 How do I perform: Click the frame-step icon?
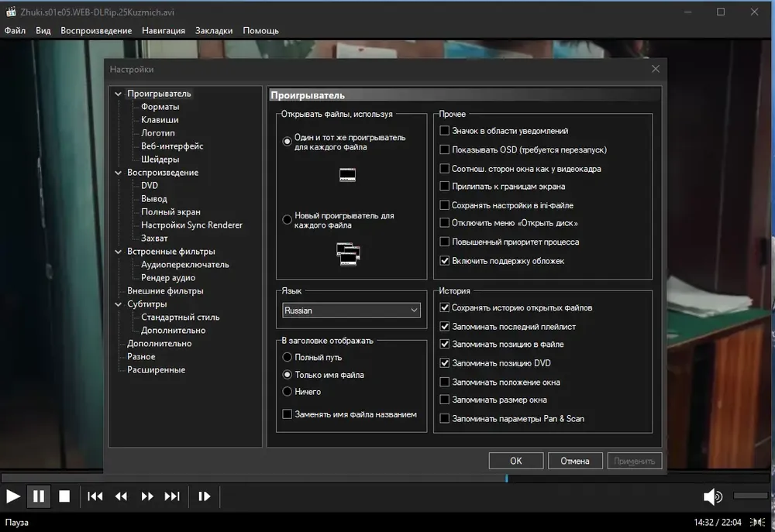click(x=204, y=496)
